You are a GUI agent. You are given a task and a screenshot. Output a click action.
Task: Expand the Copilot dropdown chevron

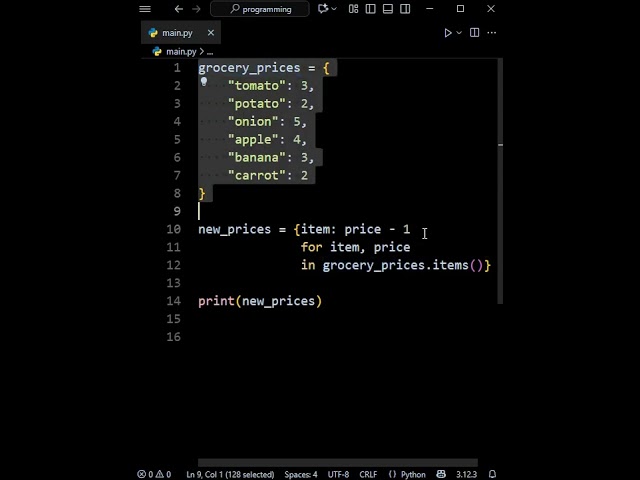(x=334, y=9)
